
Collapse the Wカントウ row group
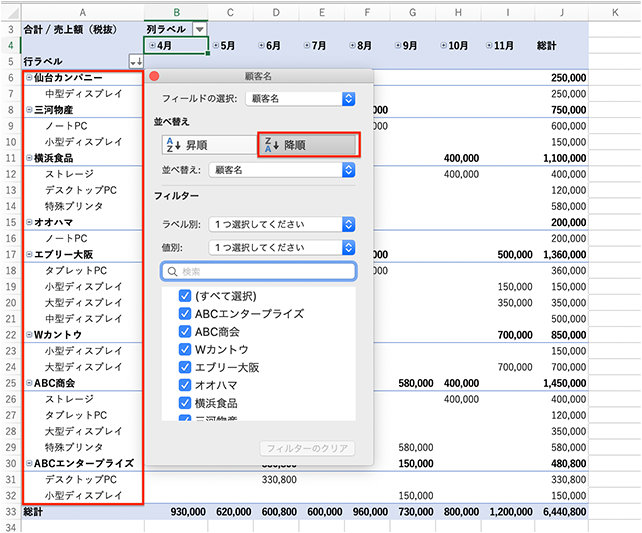tap(29, 334)
